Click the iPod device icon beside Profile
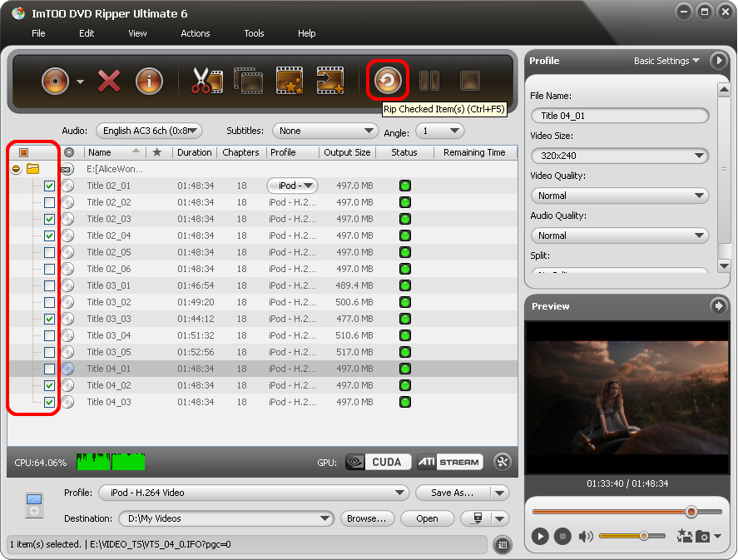738x560 pixels. [34, 505]
